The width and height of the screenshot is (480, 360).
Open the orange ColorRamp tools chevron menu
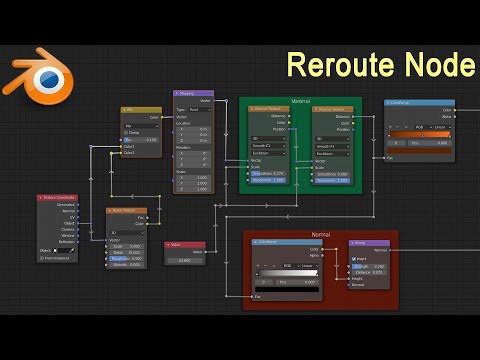[x=406, y=127]
